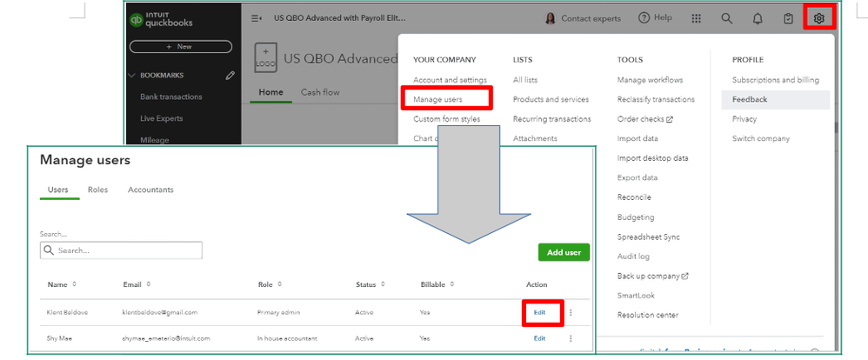Image resolution: width=868 pixels, height=360 pixels.
Task: Click klentbeldove@gmail.com email cell
Action: pyautogui.click(x=159, y=312)
